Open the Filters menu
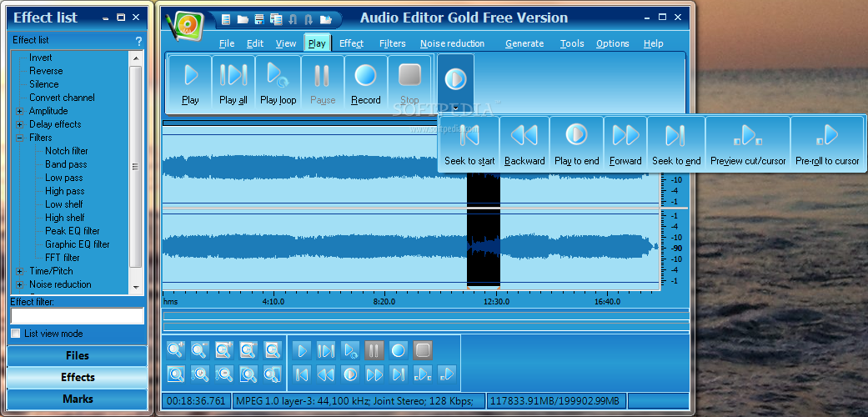 click(393, 43)
